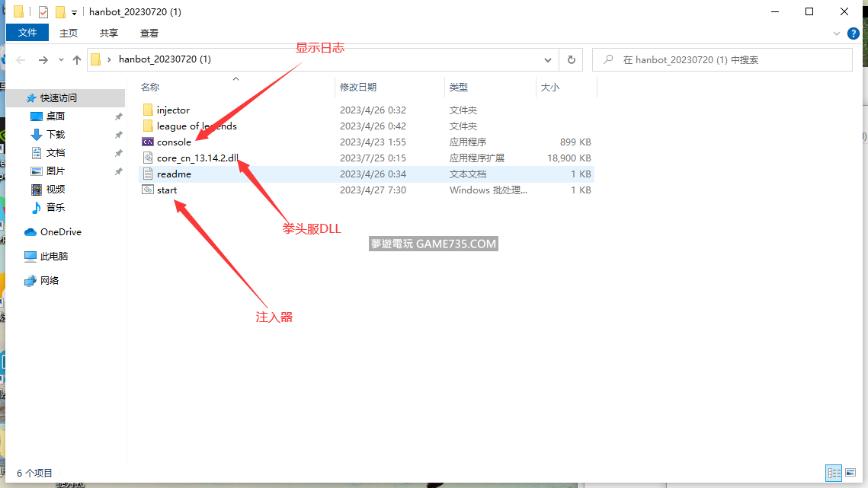Viewport: 868px width, 488px height.
Task: Switch to details view layout icon
Action: click(834, 473)
